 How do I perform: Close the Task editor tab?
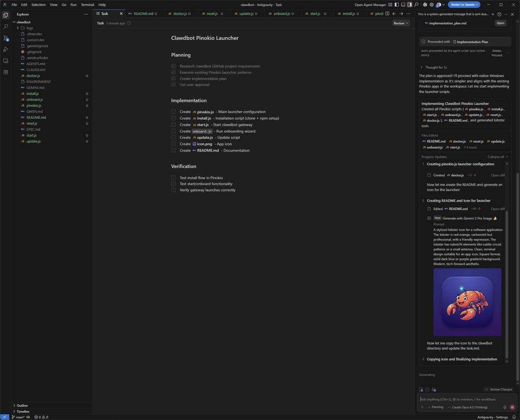[121, 14]
